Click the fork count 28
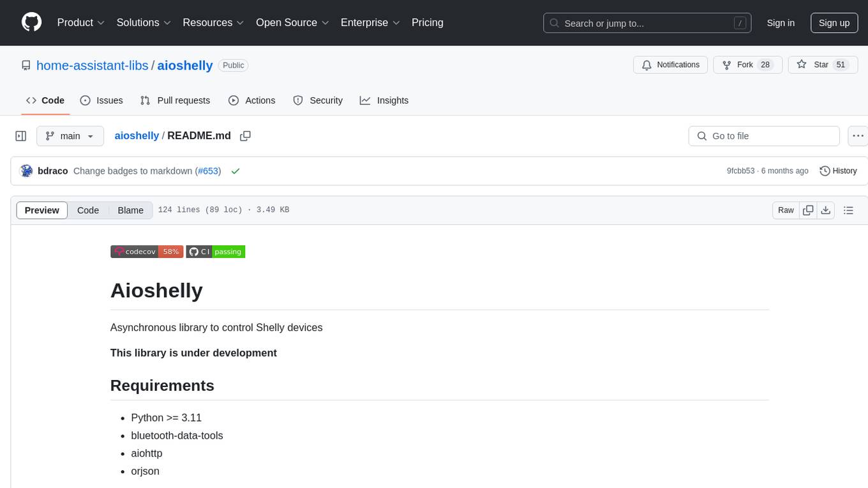868x488 pixels. (x=765, y=65)
